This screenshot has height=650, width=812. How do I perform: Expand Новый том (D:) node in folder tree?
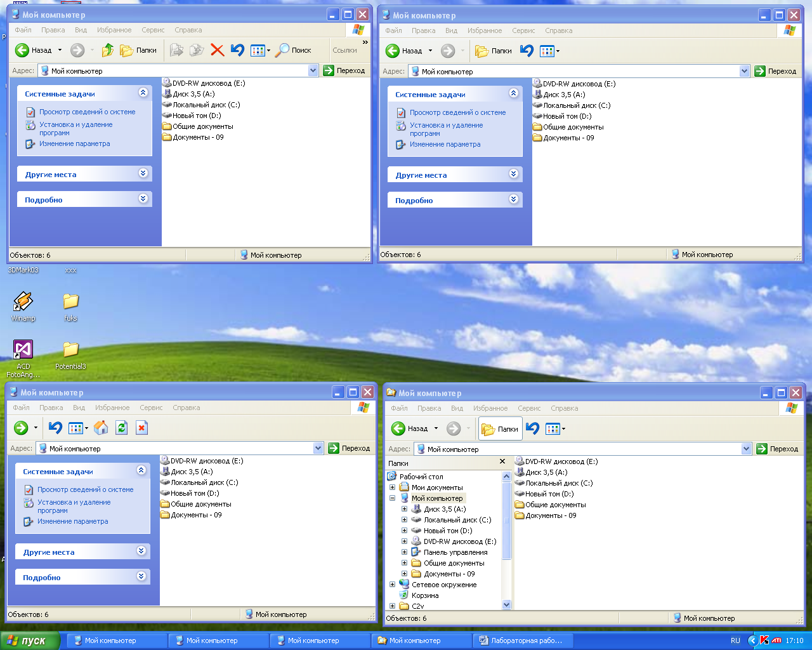point(404,531)
